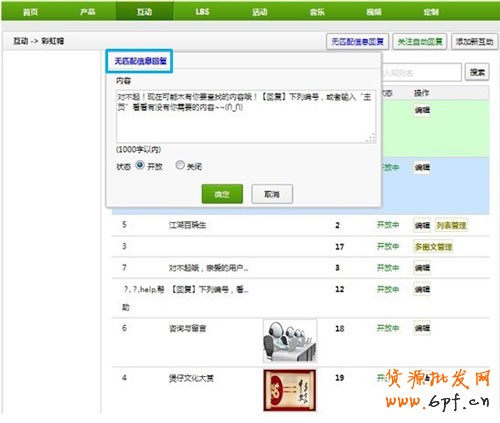Go to the 视频 tab

tap(374, 12)
